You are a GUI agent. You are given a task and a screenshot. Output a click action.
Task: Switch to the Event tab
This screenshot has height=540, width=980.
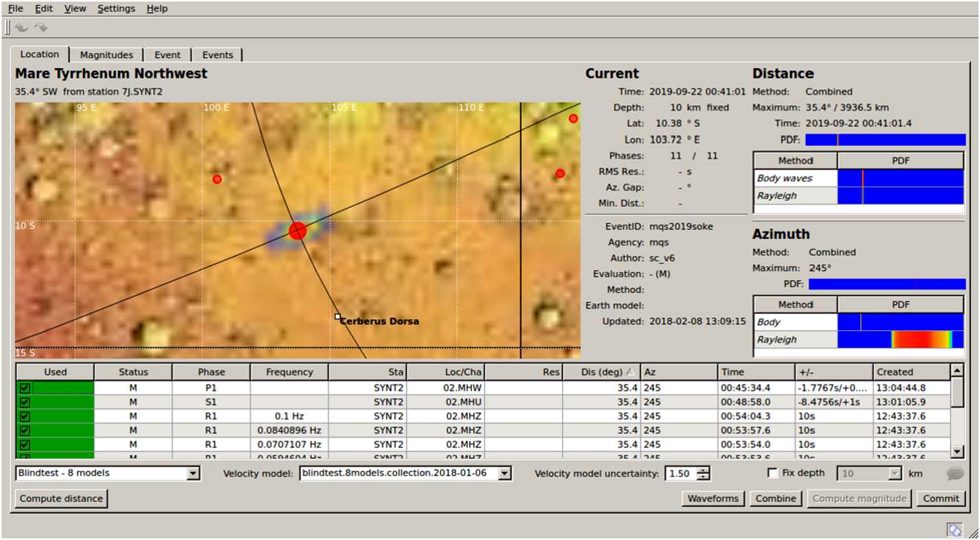(167, 55)
